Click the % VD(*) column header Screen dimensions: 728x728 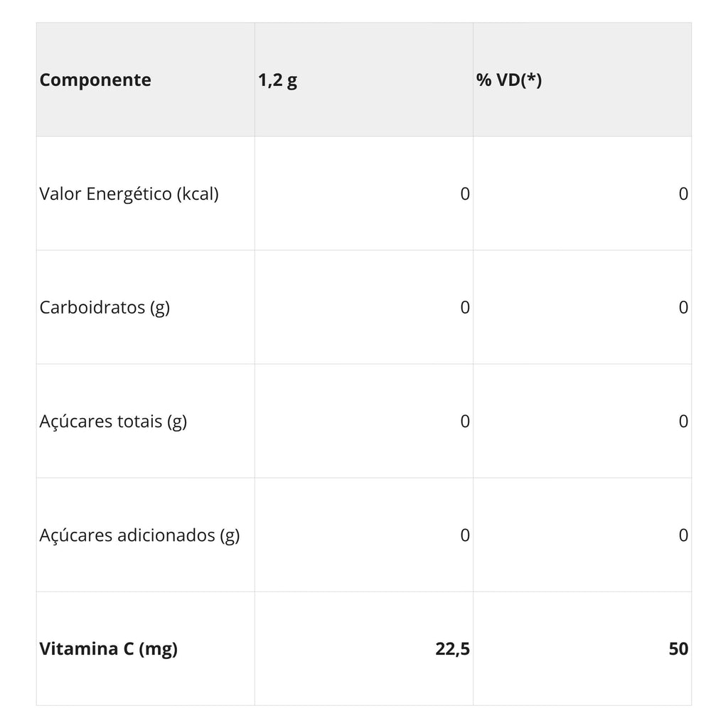click(x=509, y=80)
